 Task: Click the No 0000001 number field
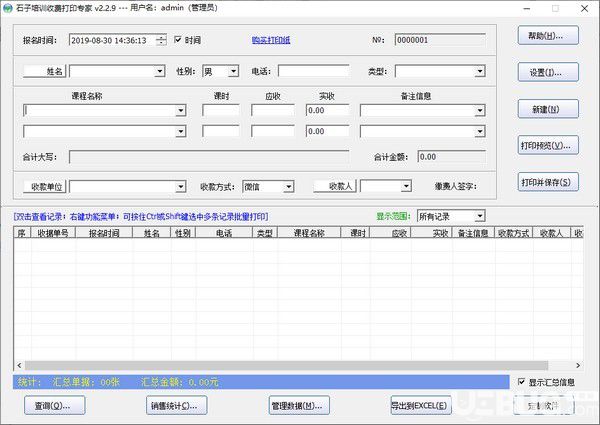[440, 40]
